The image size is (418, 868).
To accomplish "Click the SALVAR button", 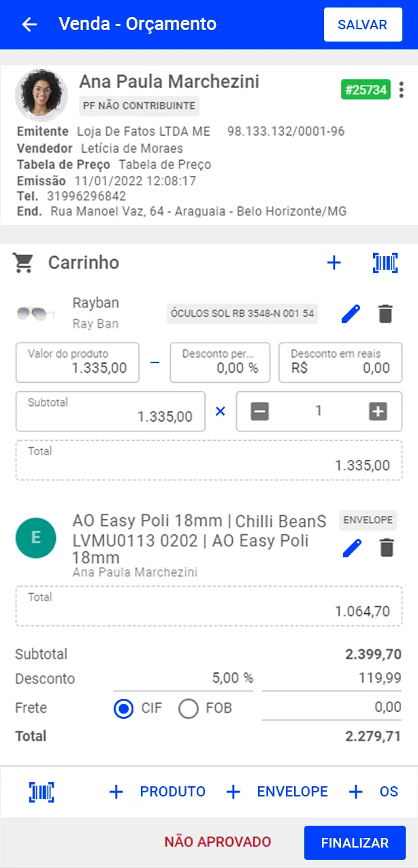I will (x=362, y=25).
